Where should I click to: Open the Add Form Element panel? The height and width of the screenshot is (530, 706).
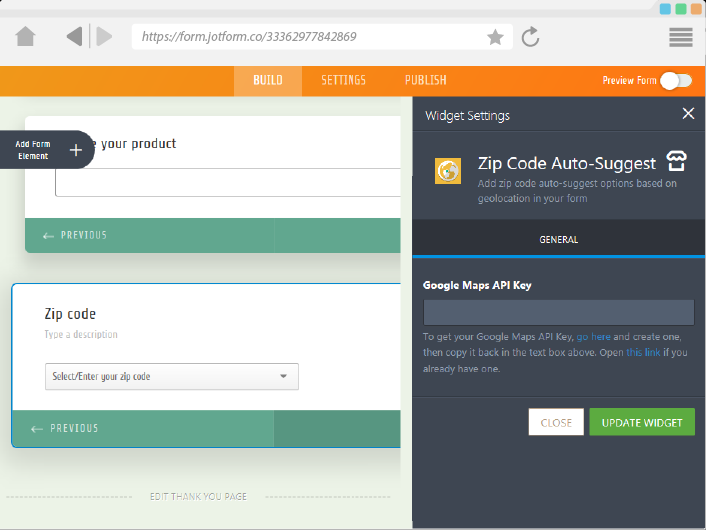[x=46, y=150]
